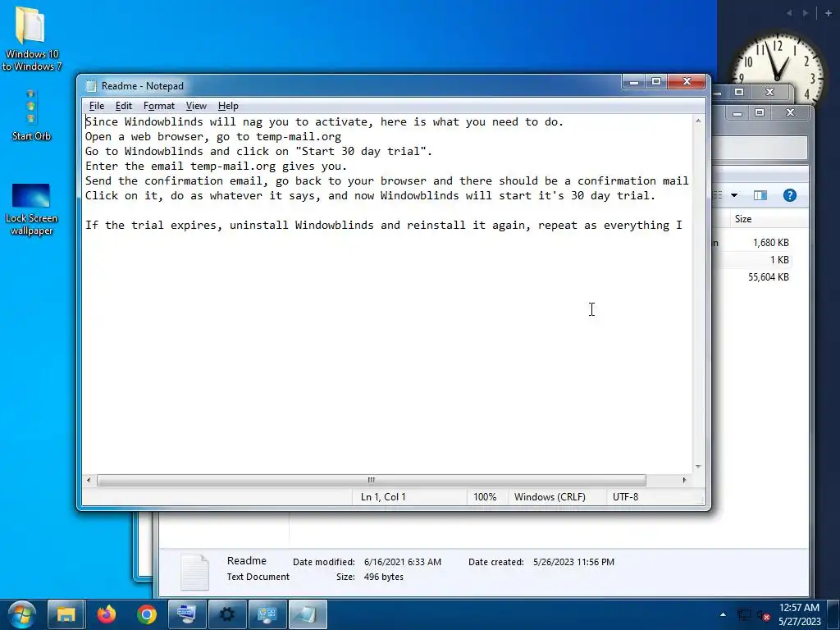Image resolution: width=840 pixels, height=630 pixels.
Task: Click the Notepad horizontal scrollbar thumb
Action: click(x=372, y=480)
